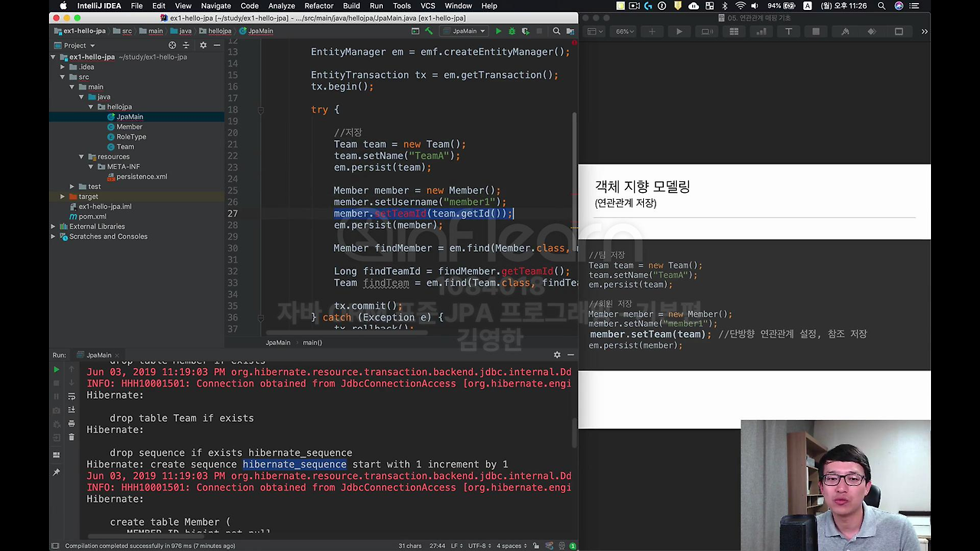Open the Analyze menu
980x551 pixels.
(282, 5)
